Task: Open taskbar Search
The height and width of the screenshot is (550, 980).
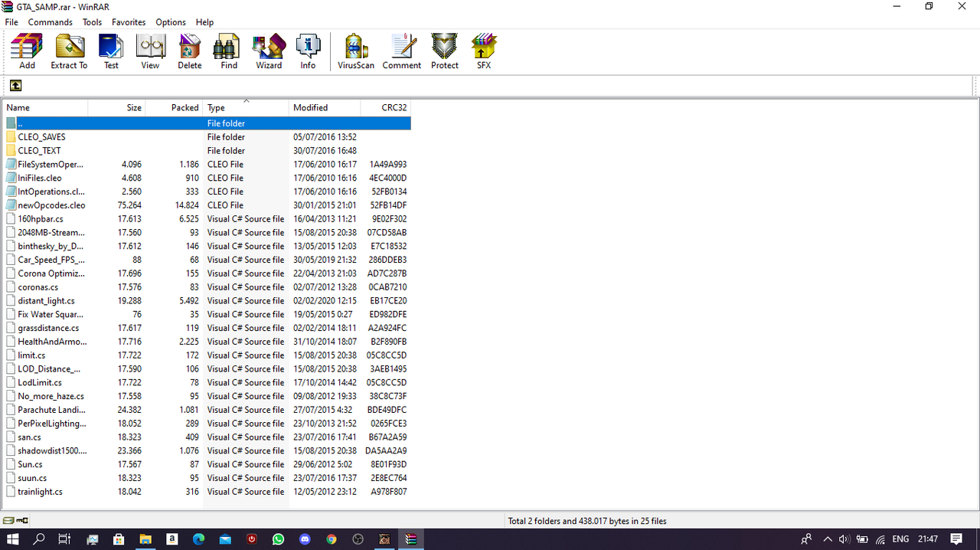Action: 39,539
